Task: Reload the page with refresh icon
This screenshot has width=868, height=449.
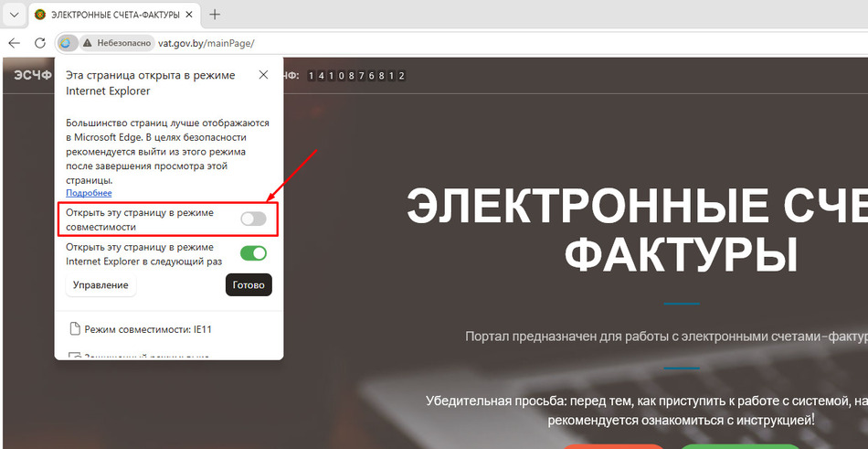Action: [40, 43]
